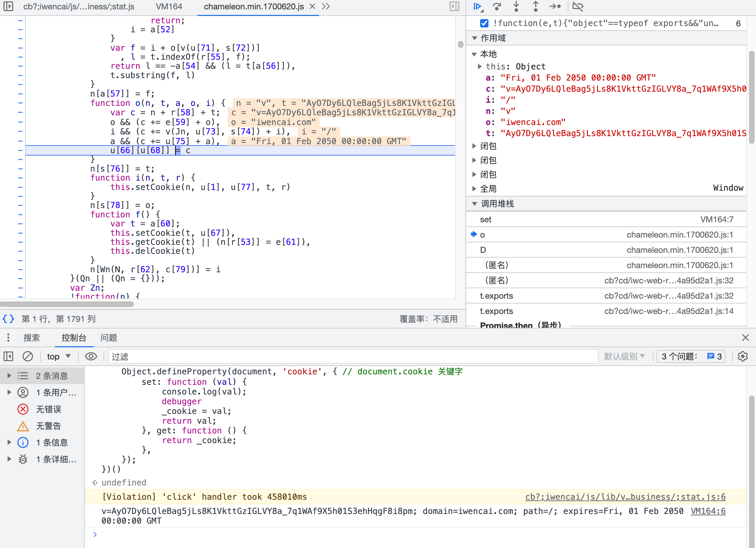Open the 3 个问题 issues button

point(691,356)
